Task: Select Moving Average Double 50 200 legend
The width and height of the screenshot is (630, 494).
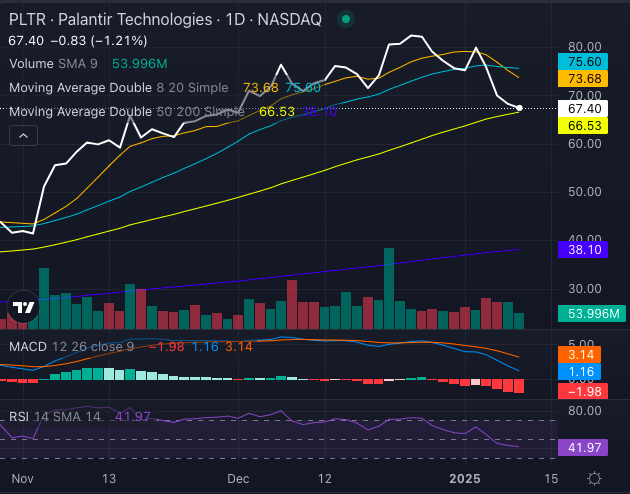Action: point(125,111)
